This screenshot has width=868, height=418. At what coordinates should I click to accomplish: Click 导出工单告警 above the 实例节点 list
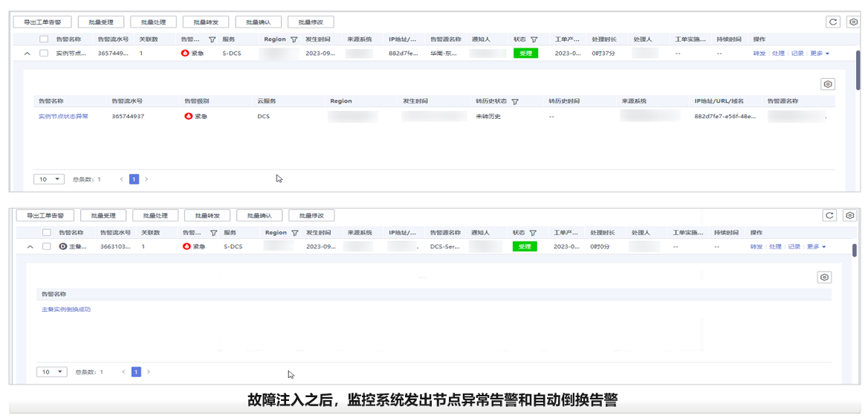pos(42,22)
